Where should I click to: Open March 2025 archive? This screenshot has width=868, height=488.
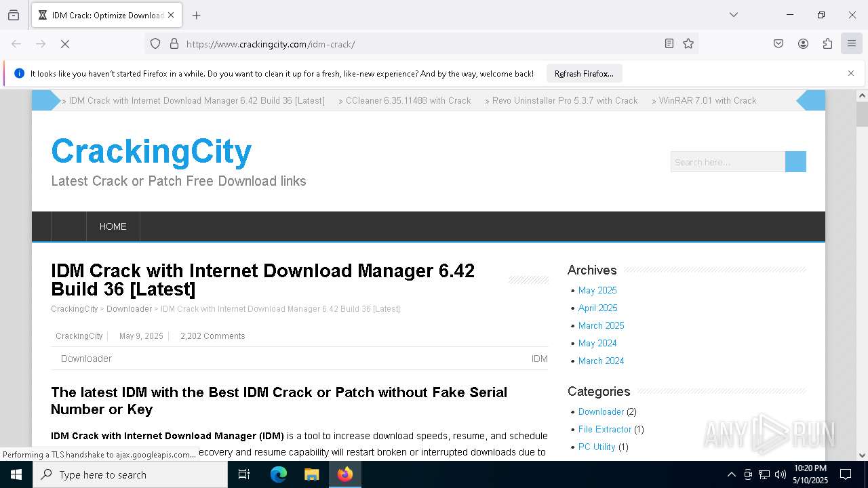tap(601, 325)
